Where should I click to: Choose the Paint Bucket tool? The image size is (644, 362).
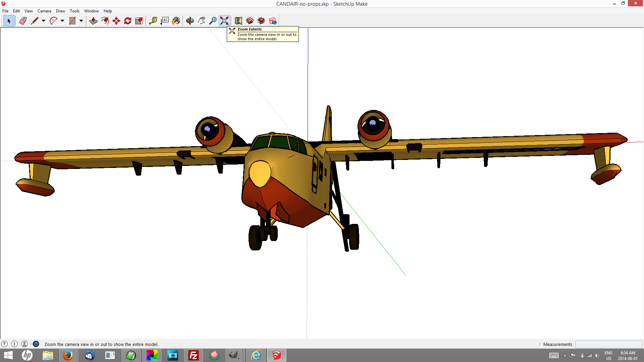(x=176, y=21)
